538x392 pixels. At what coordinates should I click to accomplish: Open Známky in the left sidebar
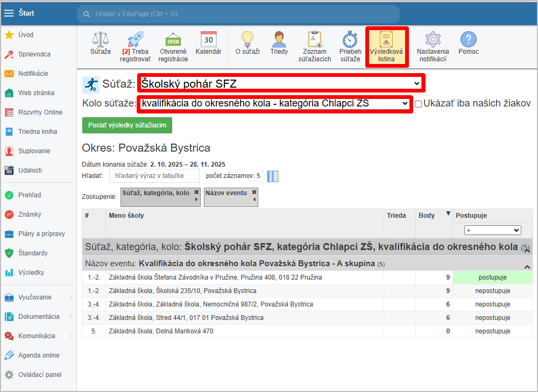[x=30, y=215]
